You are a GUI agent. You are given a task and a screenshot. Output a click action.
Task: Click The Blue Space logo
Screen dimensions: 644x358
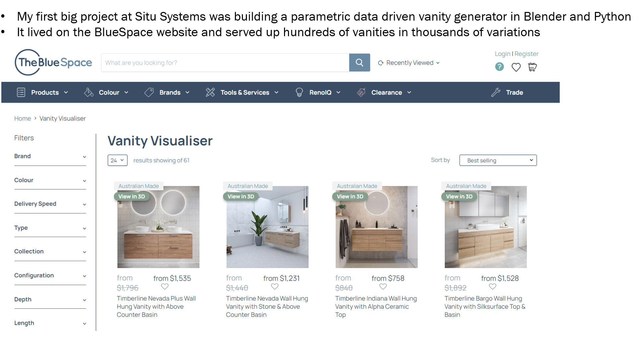point(53,62)
